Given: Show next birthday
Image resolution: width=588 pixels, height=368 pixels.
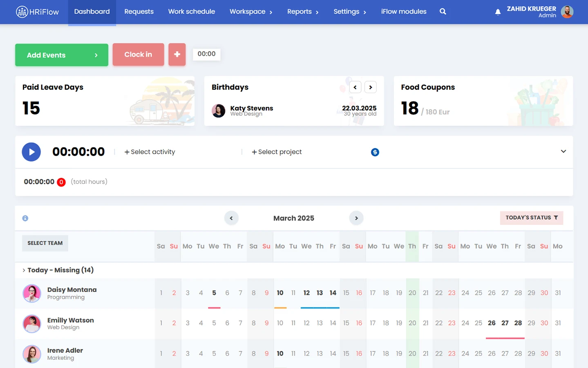Looking at the screenshot, I should (370, 87).
